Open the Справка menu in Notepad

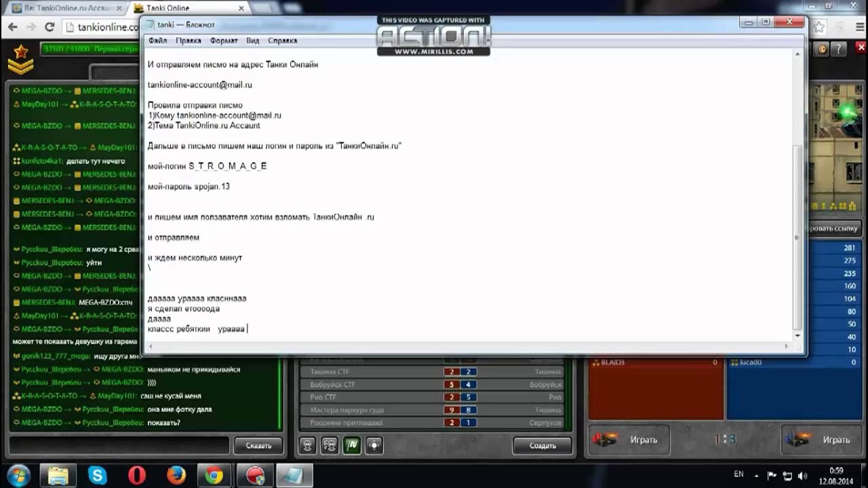pyautogui.click(x=282, y=41)
